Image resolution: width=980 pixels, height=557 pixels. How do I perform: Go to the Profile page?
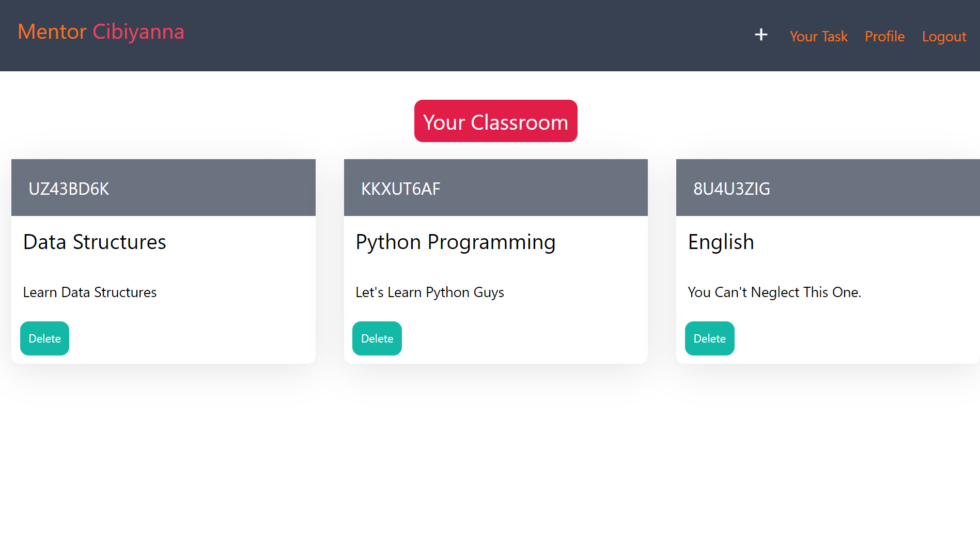885,36
